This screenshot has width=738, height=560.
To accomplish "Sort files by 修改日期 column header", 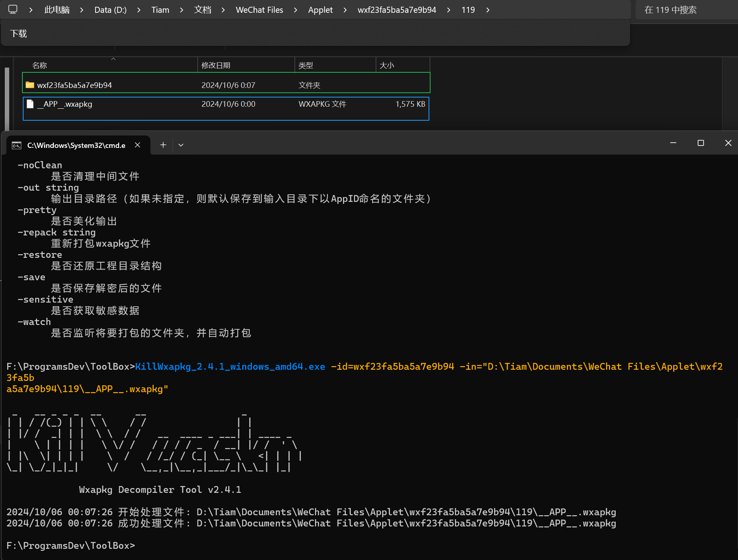I will click(246, 65).
